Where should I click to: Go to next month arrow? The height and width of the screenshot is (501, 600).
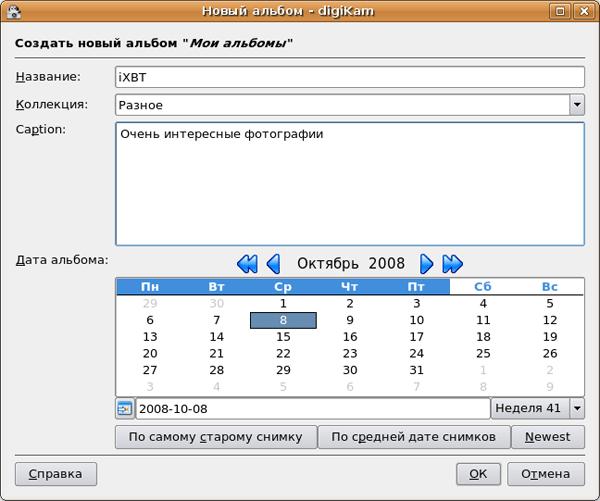click(x=426, y=264)
